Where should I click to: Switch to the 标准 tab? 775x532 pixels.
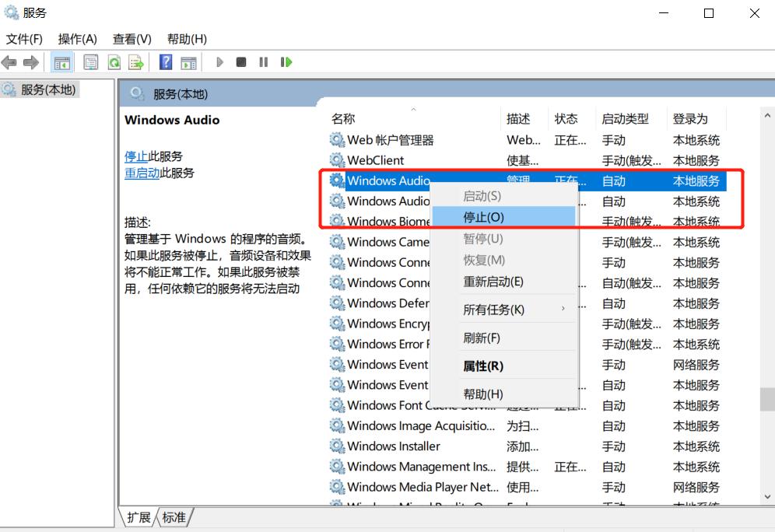[174, 517]
